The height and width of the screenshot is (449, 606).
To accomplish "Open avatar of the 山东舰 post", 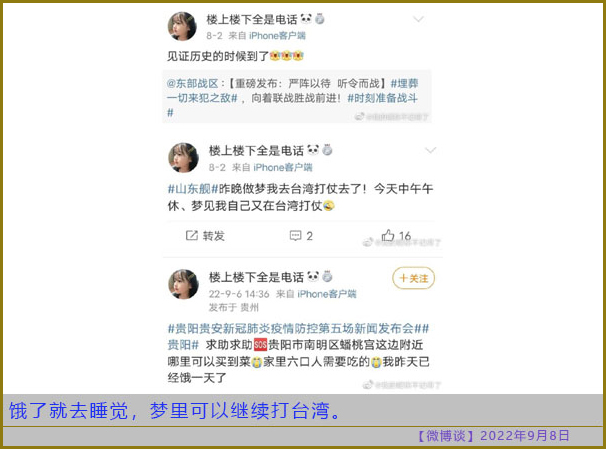I will click(183, 158).
